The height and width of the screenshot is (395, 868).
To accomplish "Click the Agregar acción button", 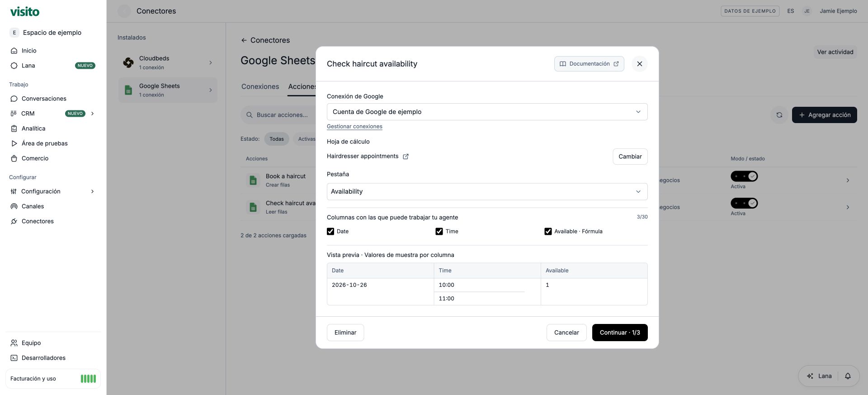I will 825,115.
